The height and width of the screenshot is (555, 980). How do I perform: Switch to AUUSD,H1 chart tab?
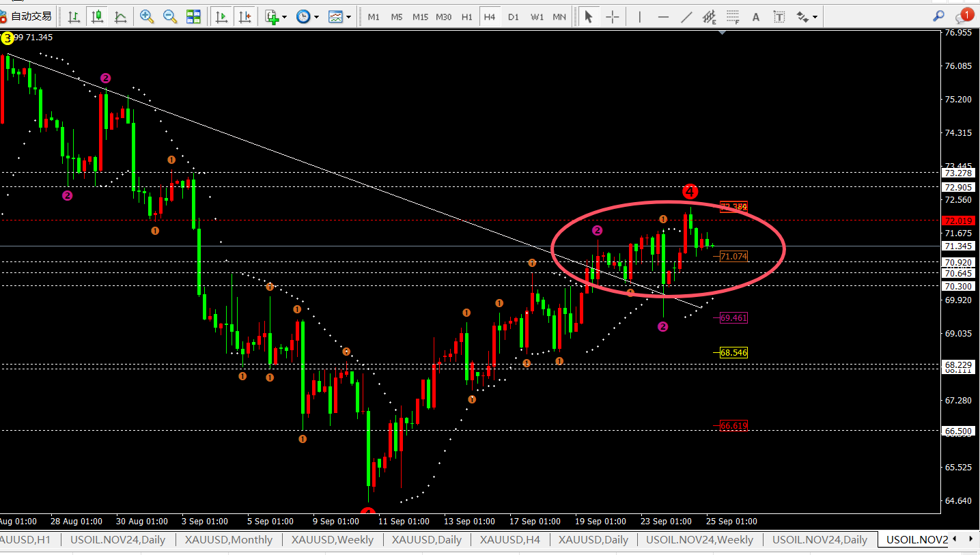[x=25, y=539]
